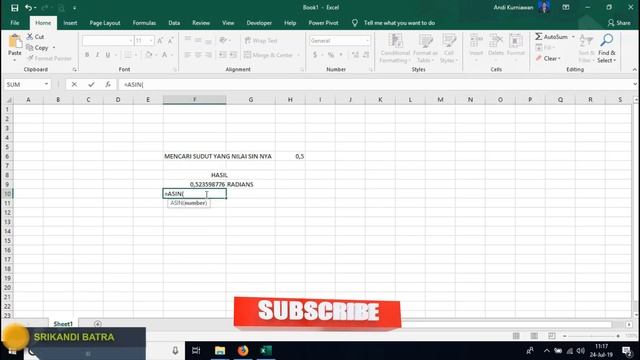
Task: Open the font size dropdown
Action: (151, 40)
